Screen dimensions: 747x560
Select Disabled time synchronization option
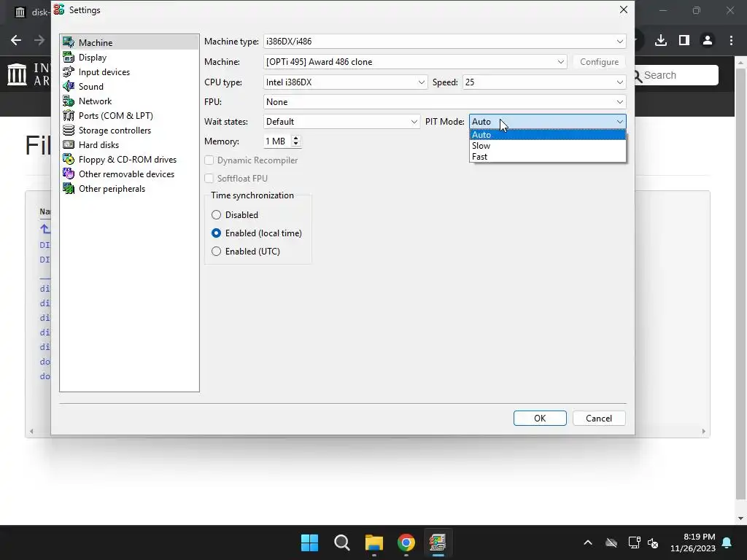pos(216,215)
